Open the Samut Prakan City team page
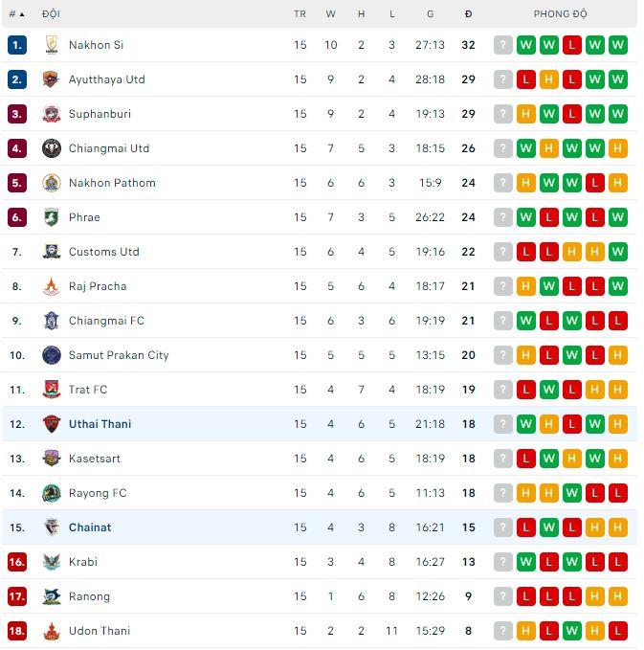644x650 pixels. point(119,355)
